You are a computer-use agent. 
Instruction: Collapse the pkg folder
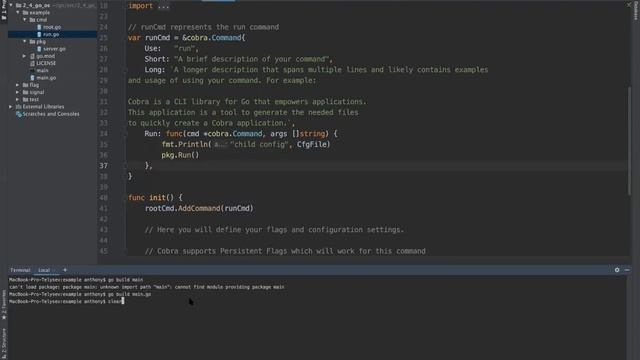click(x=24, y=41)
